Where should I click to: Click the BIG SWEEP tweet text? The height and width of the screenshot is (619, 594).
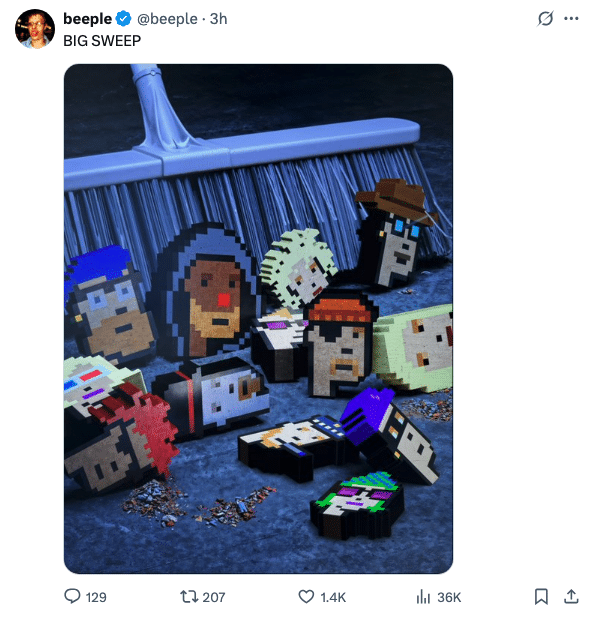click(x=102, y=41)
